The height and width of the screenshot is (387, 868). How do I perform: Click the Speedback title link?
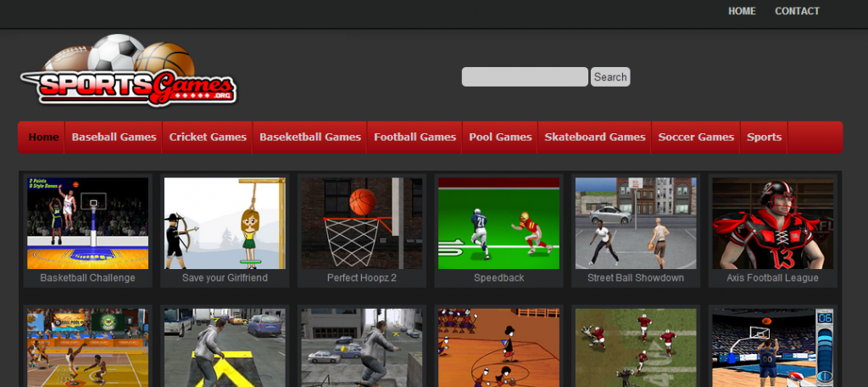click(498, 278)
